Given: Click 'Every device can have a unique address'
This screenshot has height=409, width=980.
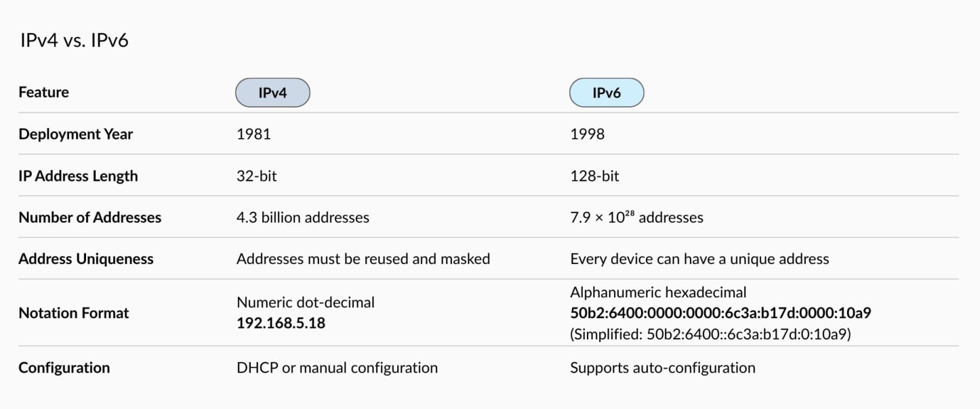Looking at the screenshot, I should click(699, 259).
